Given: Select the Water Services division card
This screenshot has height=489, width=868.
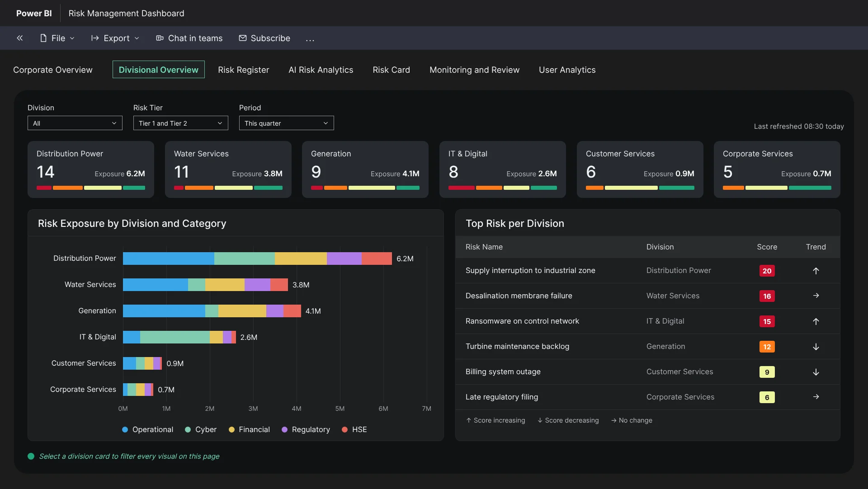Looking at the screenshot, I should (228, 169).
